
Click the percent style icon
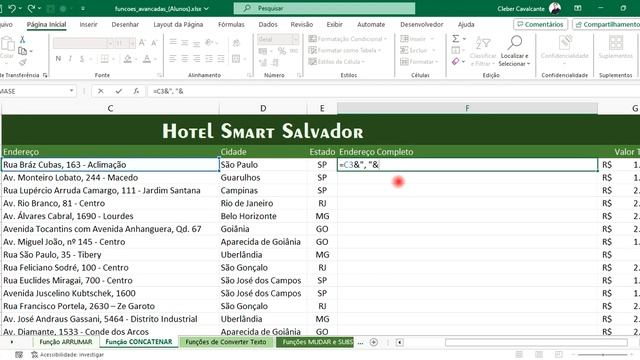[282, 51]
